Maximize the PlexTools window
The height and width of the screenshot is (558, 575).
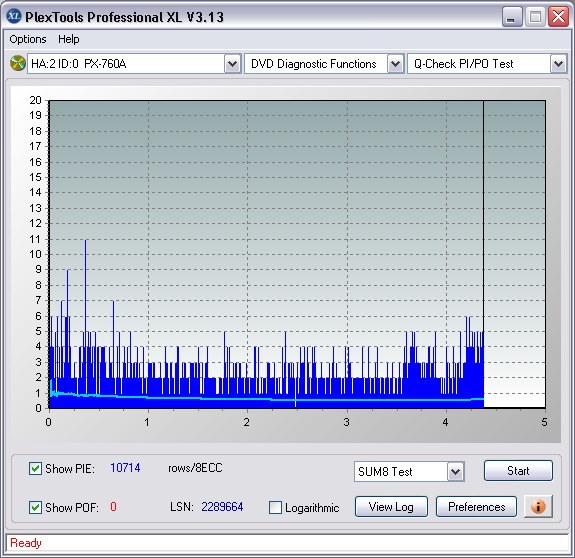(535, 16)
